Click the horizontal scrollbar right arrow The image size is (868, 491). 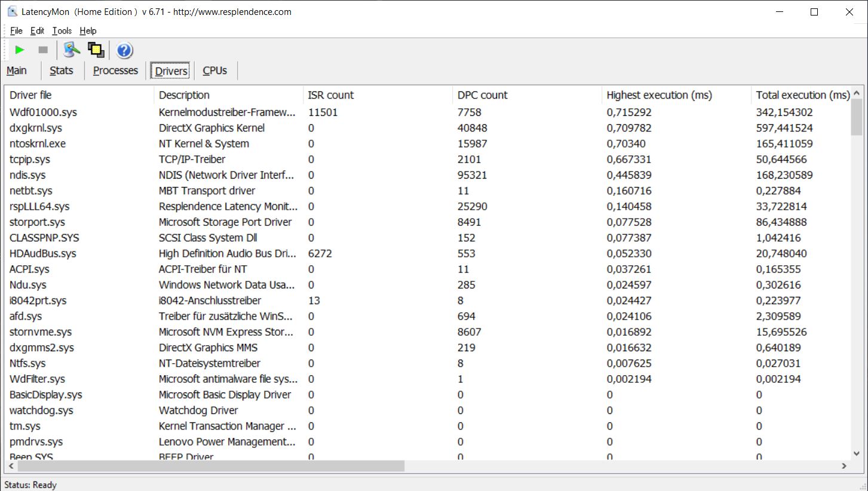click(844, 466)
